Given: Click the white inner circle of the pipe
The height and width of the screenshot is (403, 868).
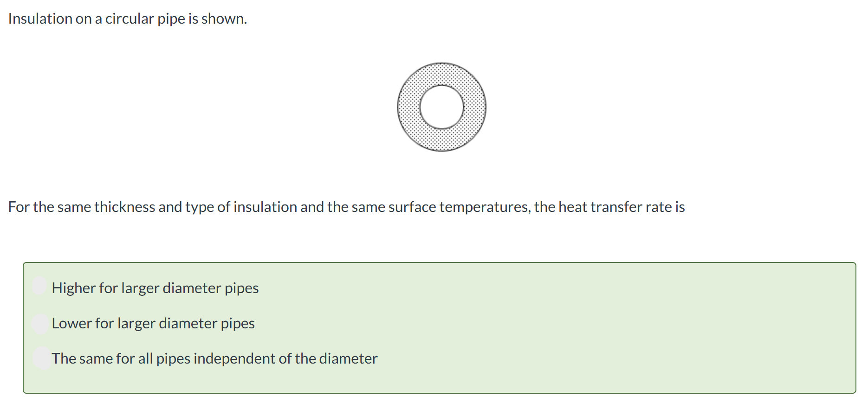Looking at the screenshot, I should [x=442, y=107].
